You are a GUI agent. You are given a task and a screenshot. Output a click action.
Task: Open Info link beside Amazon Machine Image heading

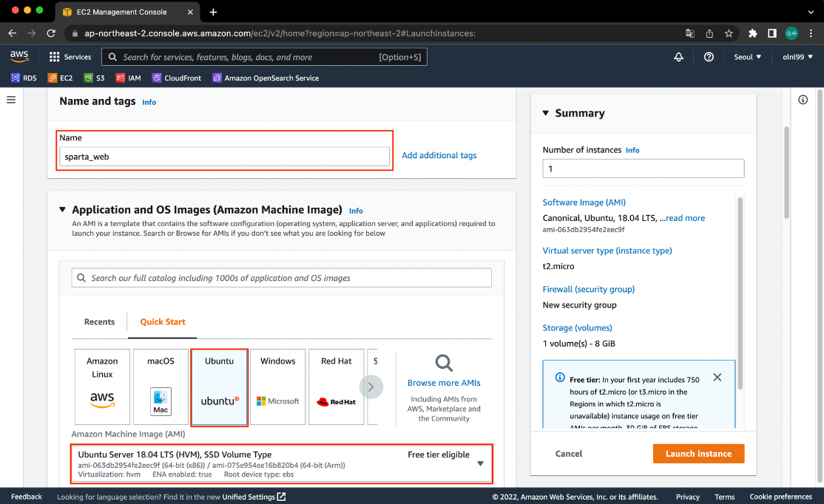[x=356, y=211]
